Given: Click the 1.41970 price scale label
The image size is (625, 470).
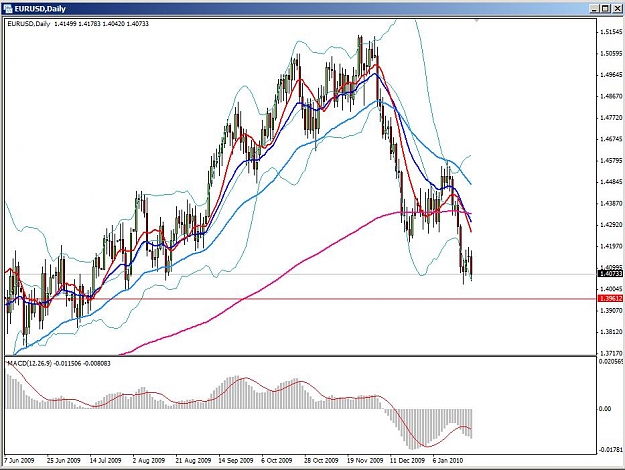Looking at the screenshot, I should click(611, 247).
